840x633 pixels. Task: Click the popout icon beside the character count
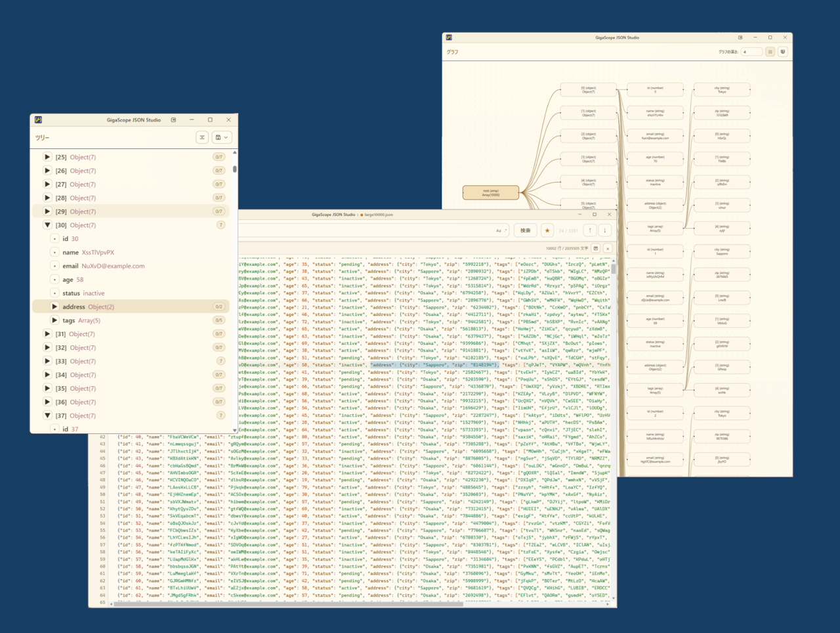pos(596,248)
